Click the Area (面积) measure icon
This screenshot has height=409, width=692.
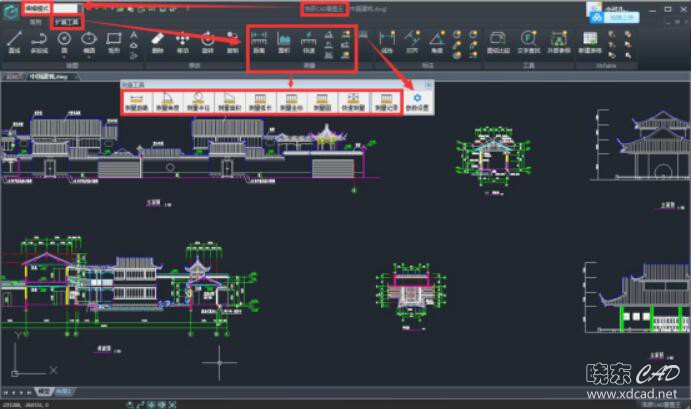[x=284, y=42]
